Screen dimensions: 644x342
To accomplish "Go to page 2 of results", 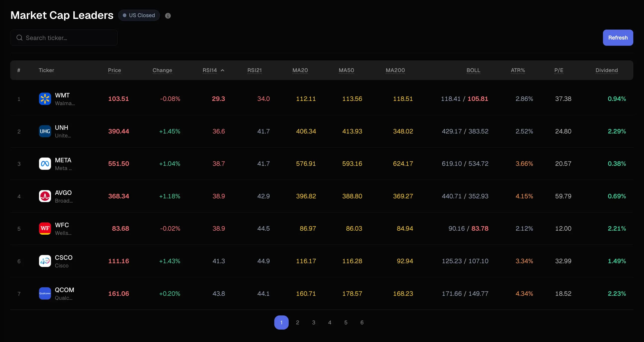I will click(x=297, y=322).
